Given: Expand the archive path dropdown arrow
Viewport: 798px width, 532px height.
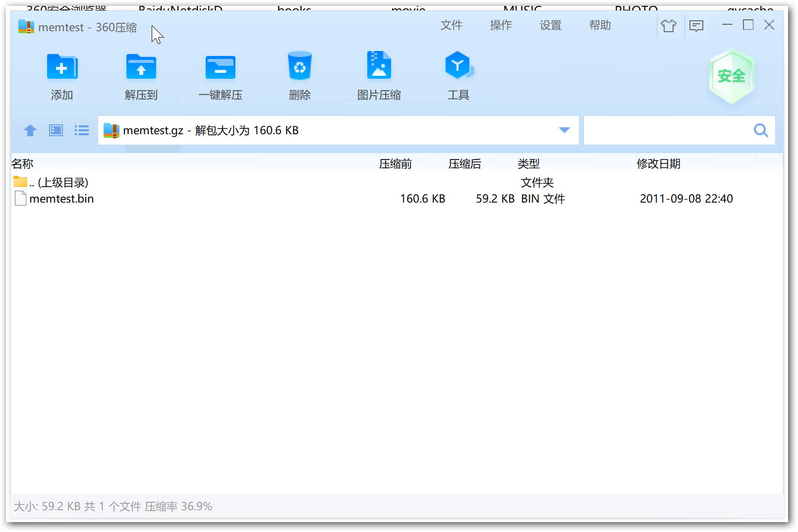Looking at the screenshot, I should [564, 130].
